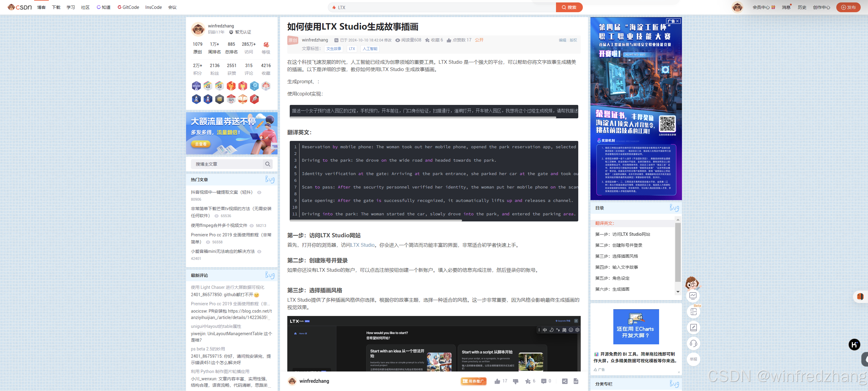Click the PDF export icon in bottom bar
868x391 pixels.
pos(576,381)
